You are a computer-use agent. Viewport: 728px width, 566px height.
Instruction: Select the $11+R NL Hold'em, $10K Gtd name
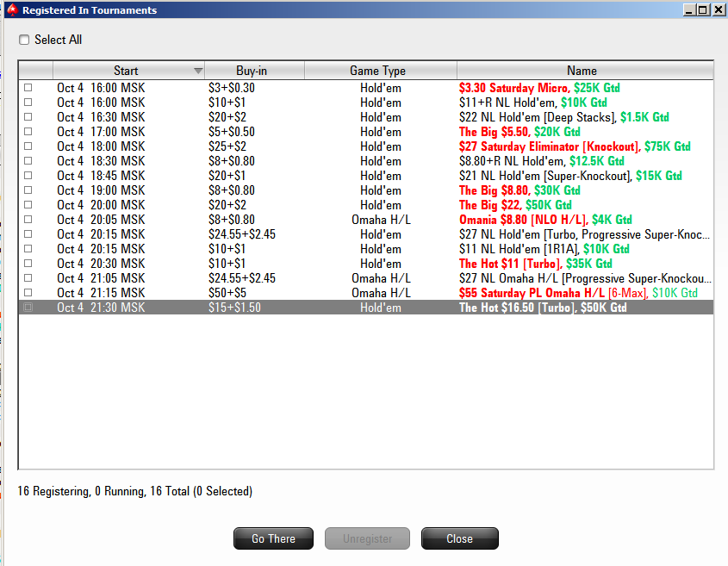tap(532, 103)
